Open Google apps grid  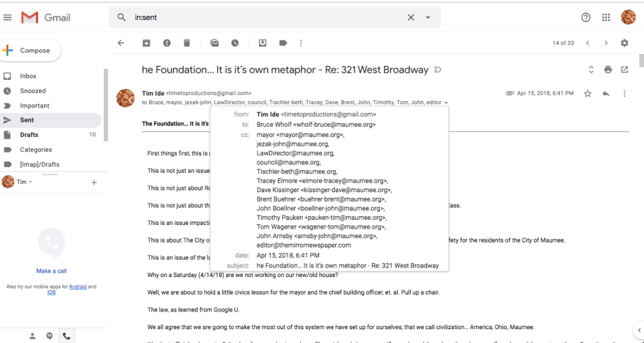pos(606,18)
